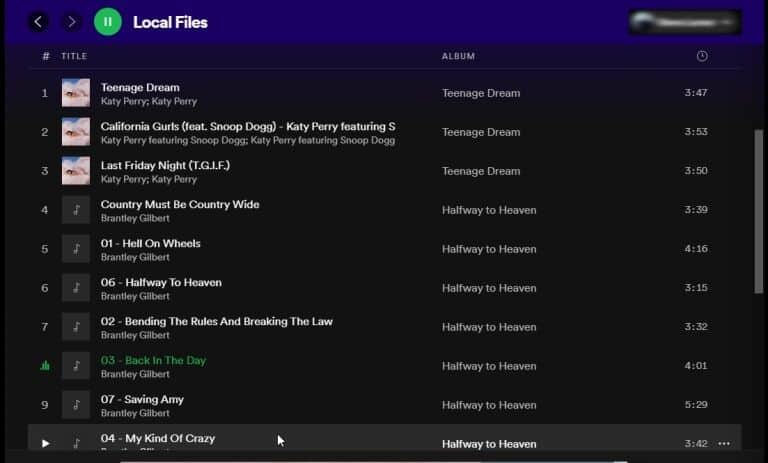Open Teenage Dream album link for California Gurls
The width and height of the screenshot is (768, 463).
coord(481,132)
